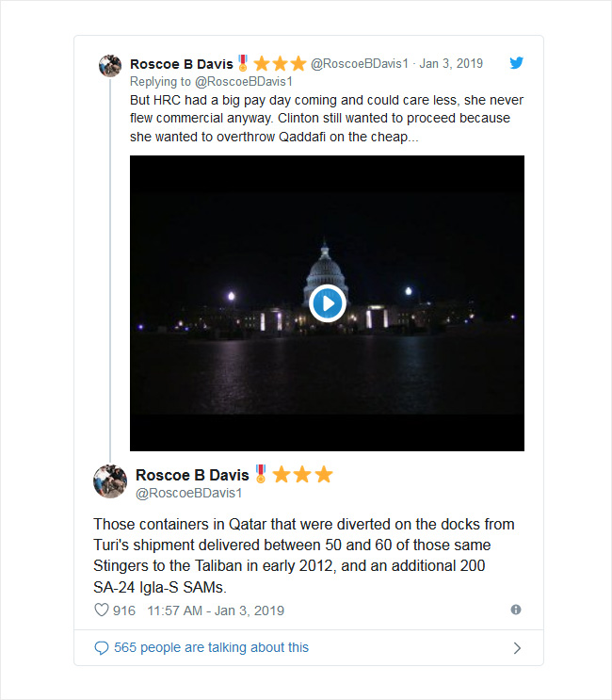This screenshot has width=612, height=700.
Task: Open Roscoe B Davis name in main tweet
Action: (x=192, y=475)
